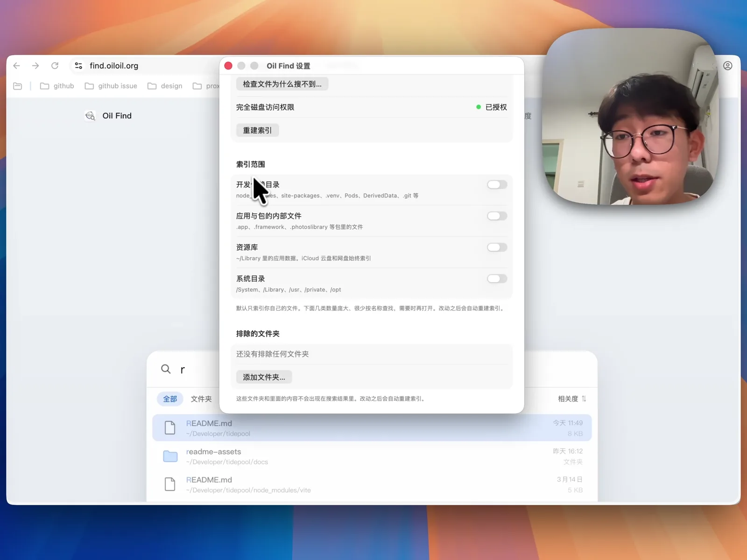Turn on the 资源库 indexing switch
This screenshot has height=560, width=747.
click(497, 247)
